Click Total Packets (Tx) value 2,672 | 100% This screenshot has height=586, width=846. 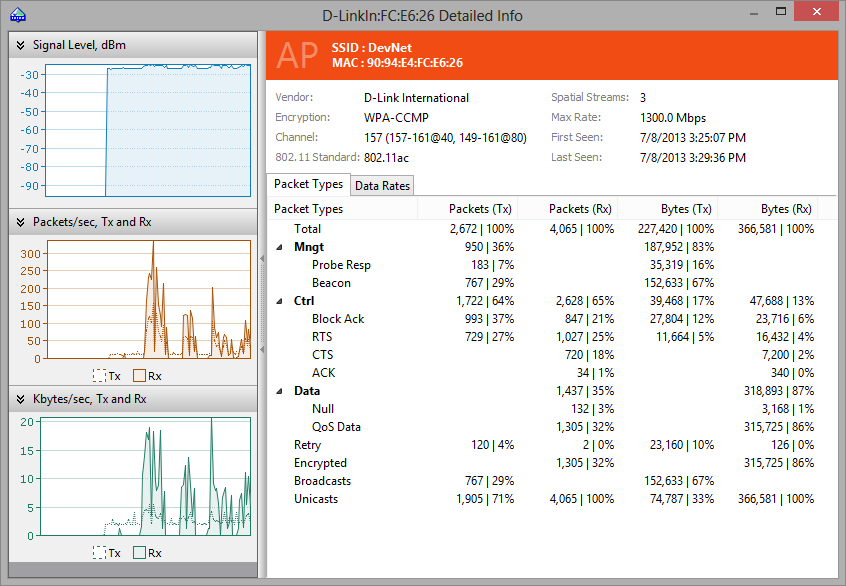[x=482, y=229]
